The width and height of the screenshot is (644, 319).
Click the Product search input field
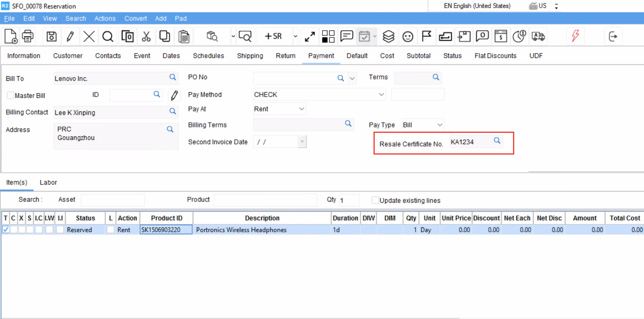click(265, 200)
